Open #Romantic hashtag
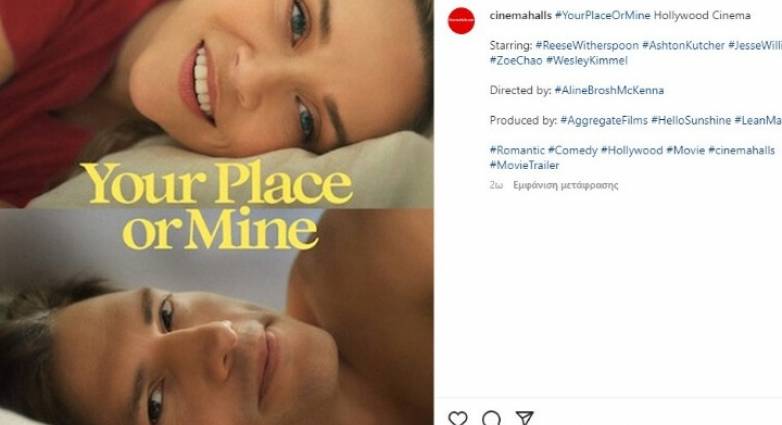The height and width of the screenshot is (425, 782). (517, 150)
